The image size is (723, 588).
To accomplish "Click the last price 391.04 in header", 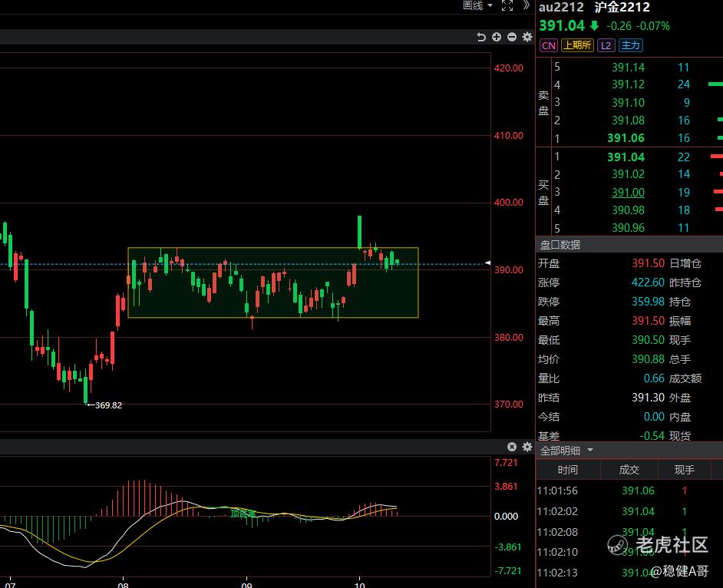I will 562,26.
